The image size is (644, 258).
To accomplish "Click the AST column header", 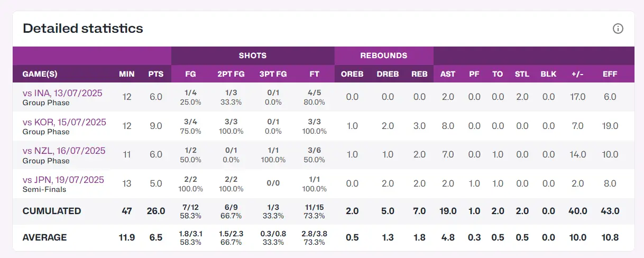I will (x=448, y=74).
